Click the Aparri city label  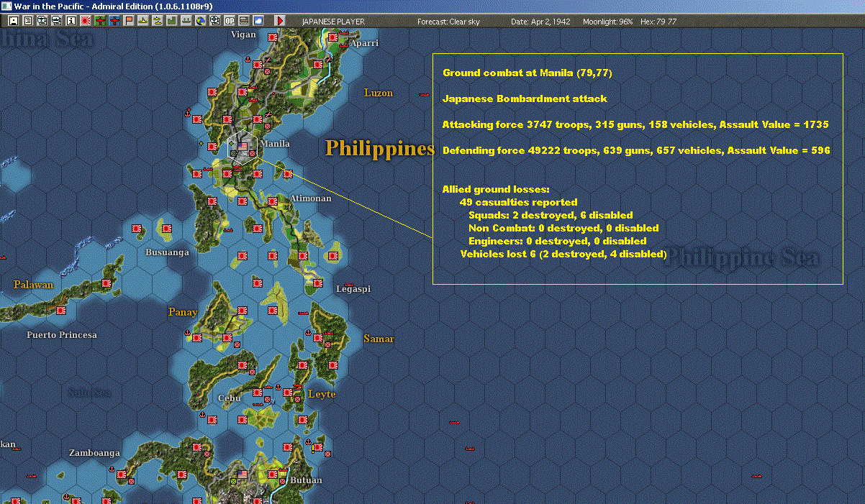point(365,43)
